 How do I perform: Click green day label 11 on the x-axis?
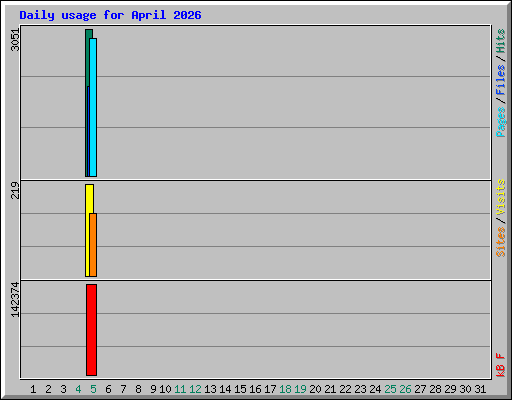click(180, 389)
